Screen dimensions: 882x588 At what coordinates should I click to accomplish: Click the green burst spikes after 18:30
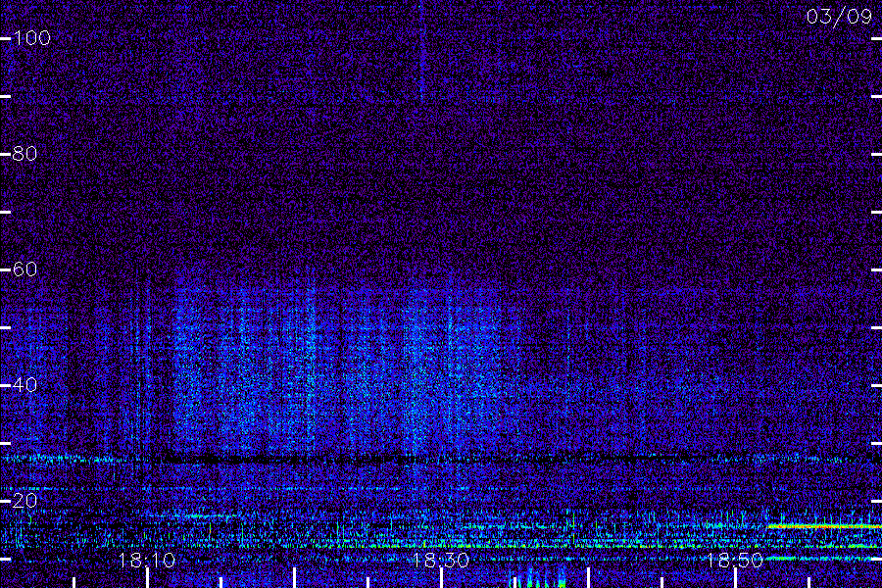(x=538, y=578)
